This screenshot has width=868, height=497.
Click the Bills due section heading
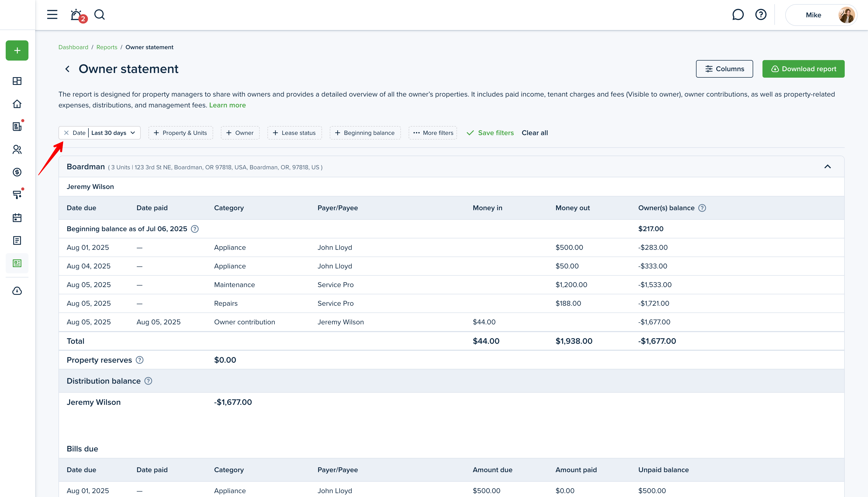coord(82,449)
